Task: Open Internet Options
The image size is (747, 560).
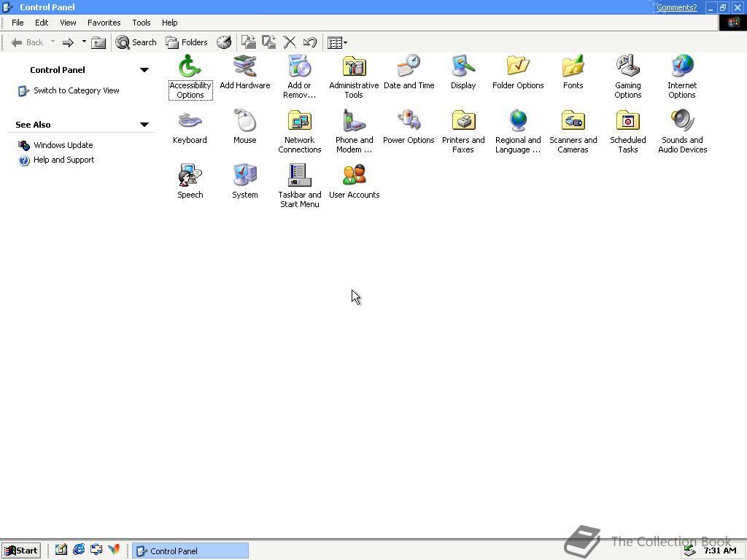Action: (682, 76)
